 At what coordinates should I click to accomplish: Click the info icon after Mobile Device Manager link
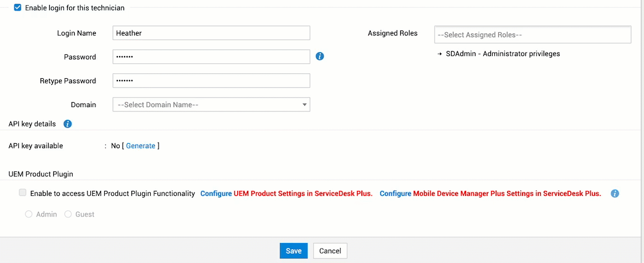tap(615, 194)
